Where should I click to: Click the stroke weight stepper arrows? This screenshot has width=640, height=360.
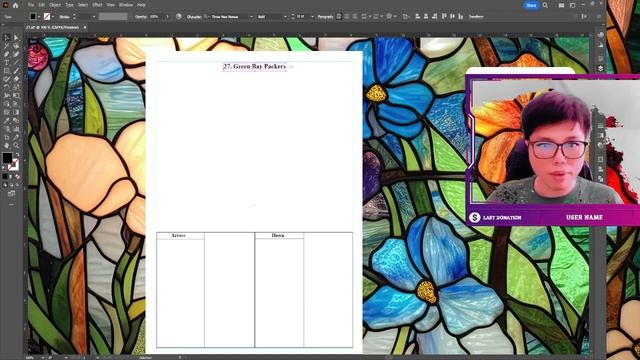[74, 17]
